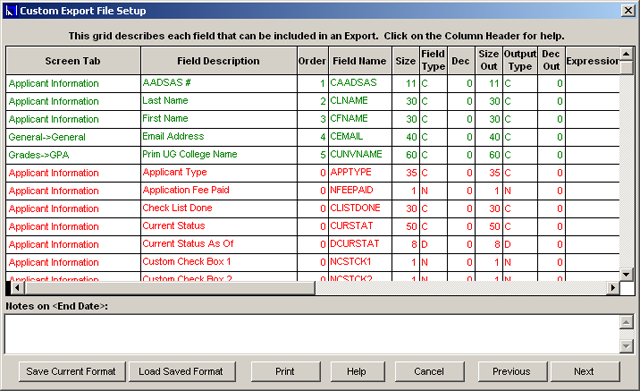Click the grid's vertical scroll down arrow
This screenshot has width=640, height=391.
click(626, 274)
